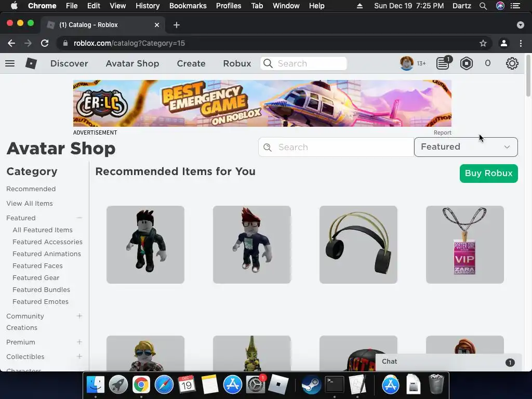Open the Calendar icon in the dock
532x399 pixels.
187,385
